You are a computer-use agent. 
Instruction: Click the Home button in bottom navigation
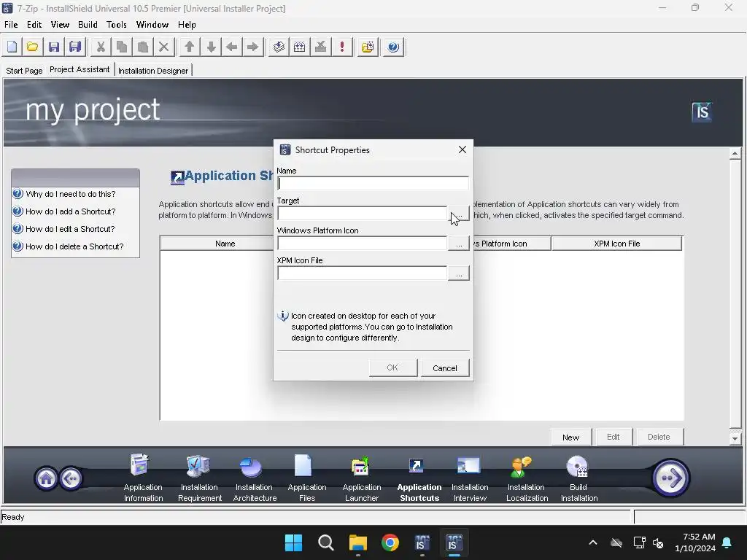46,478
